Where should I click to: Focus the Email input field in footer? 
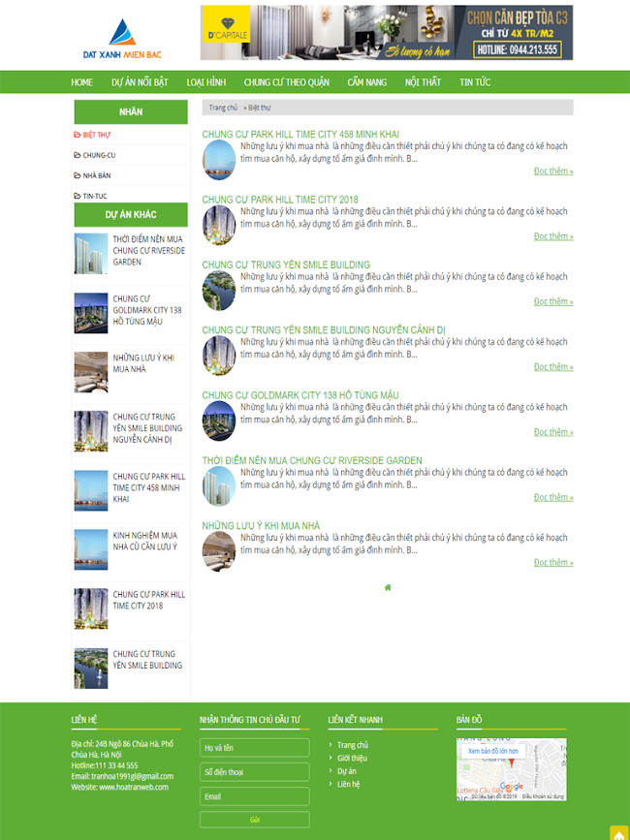[255, 796]
